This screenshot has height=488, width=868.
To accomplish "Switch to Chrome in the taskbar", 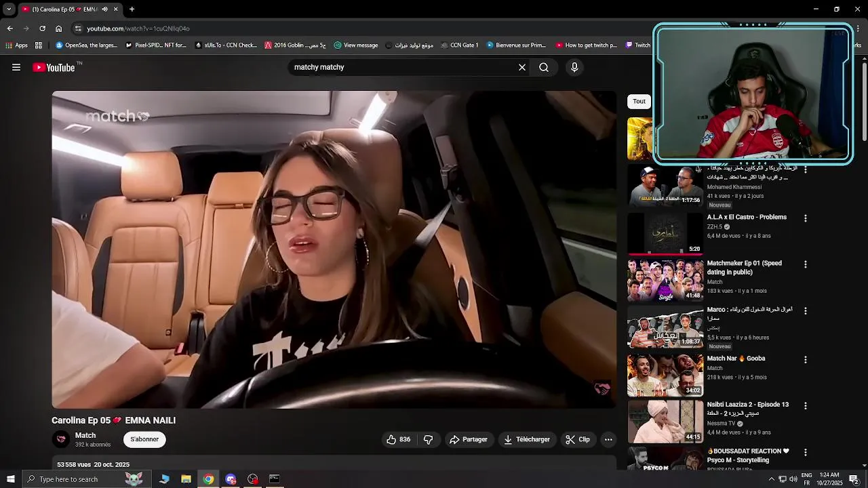I will click(x=208, y=479).
